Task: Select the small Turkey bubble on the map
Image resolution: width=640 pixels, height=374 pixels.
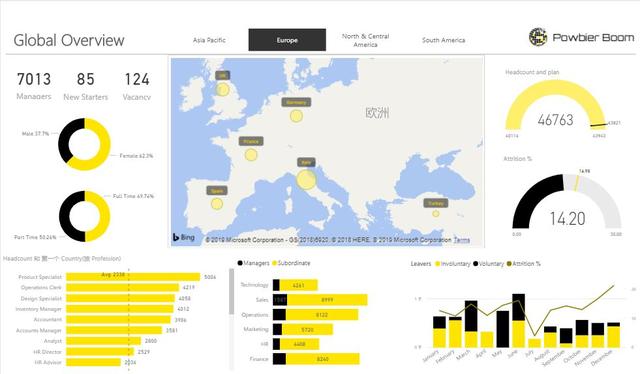Action: 436,214
